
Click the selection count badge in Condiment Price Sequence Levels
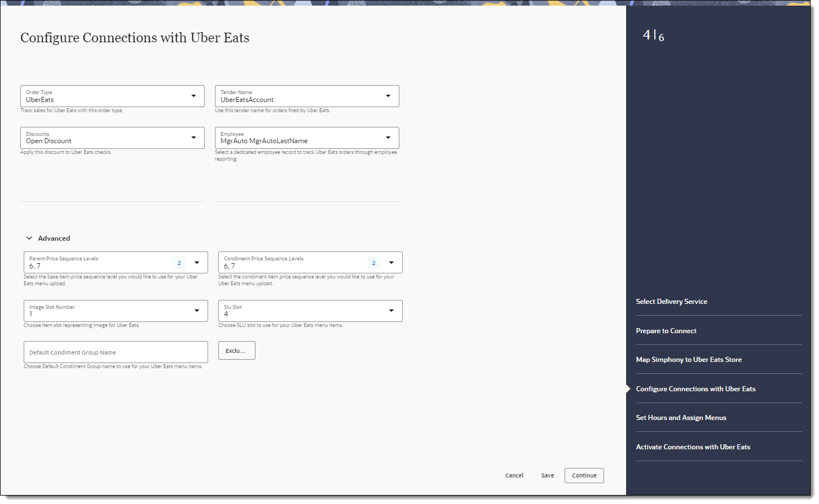374,263
